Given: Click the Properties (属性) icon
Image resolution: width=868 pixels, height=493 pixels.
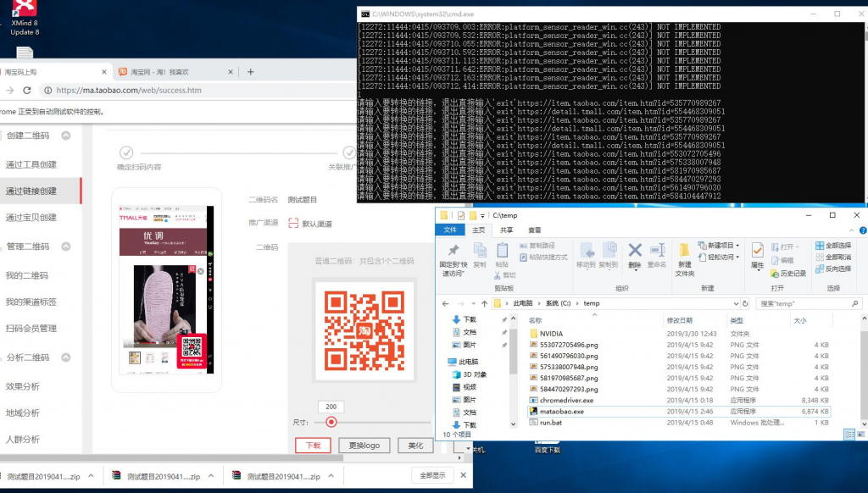Looking at the screenshot, I should click(x=757, y=250).
